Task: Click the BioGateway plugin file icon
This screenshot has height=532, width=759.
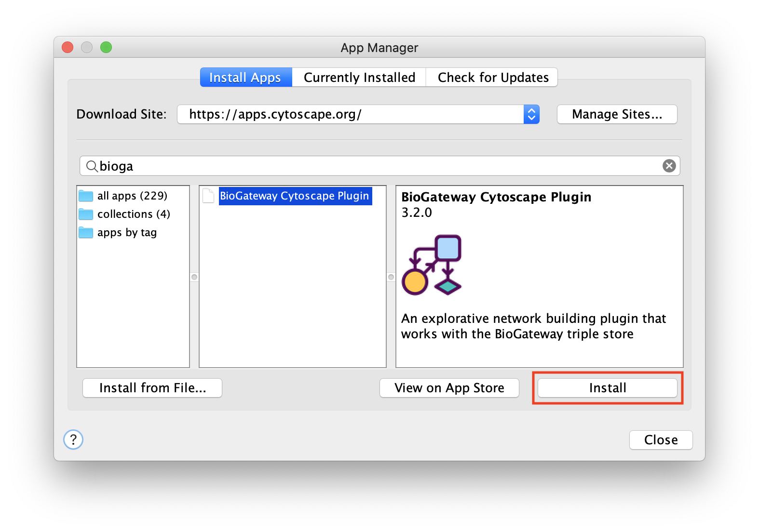Action: [x=208, y=196]
